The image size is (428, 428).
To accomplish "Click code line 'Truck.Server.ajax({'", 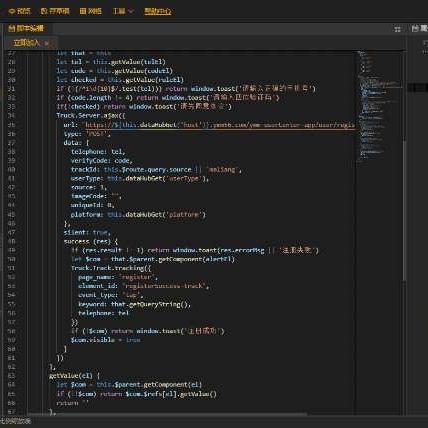I will pyautogui.click(x=91, y=116).
